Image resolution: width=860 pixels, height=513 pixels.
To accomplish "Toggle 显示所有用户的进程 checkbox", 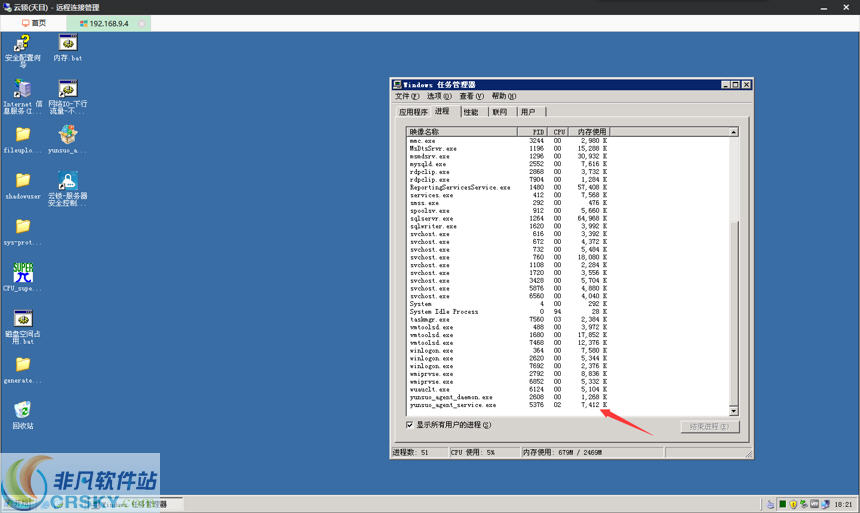I will click(x=410, y=425).
